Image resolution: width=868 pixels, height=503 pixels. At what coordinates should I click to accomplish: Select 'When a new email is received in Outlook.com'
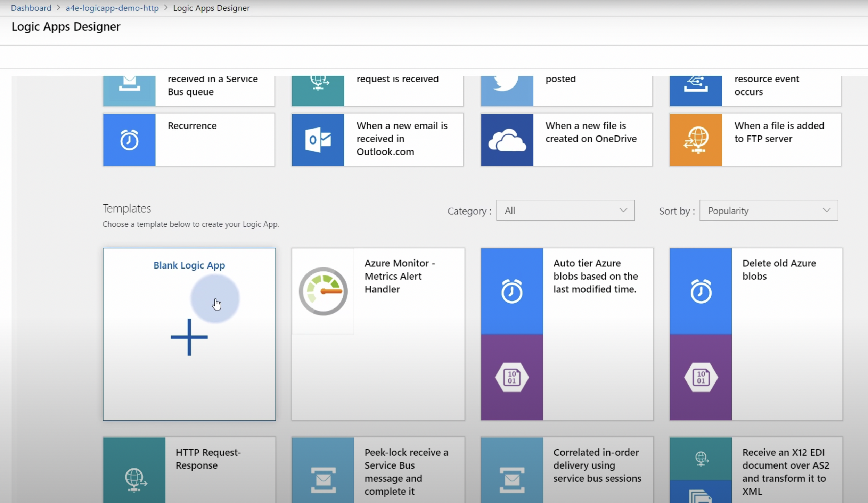click(402, 139)
